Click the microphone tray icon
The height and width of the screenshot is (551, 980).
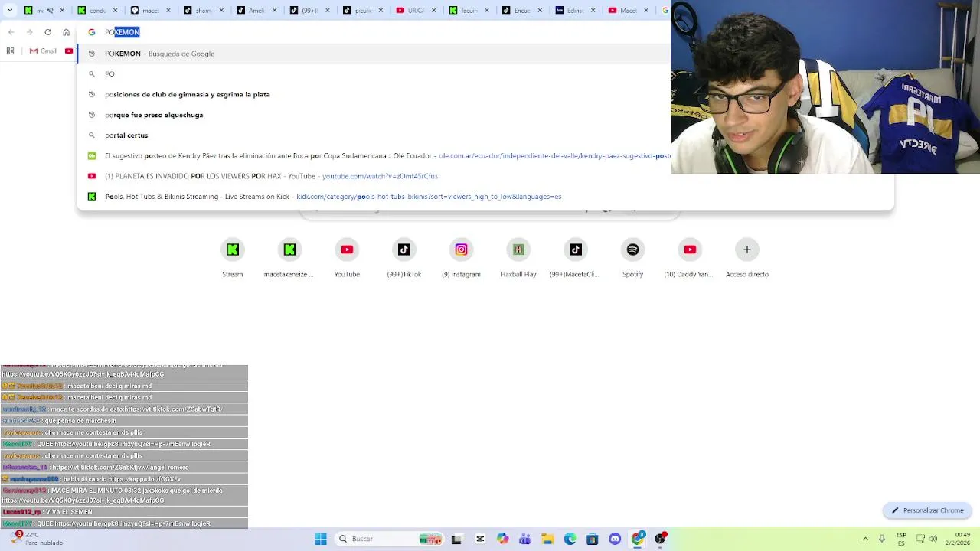882,539
